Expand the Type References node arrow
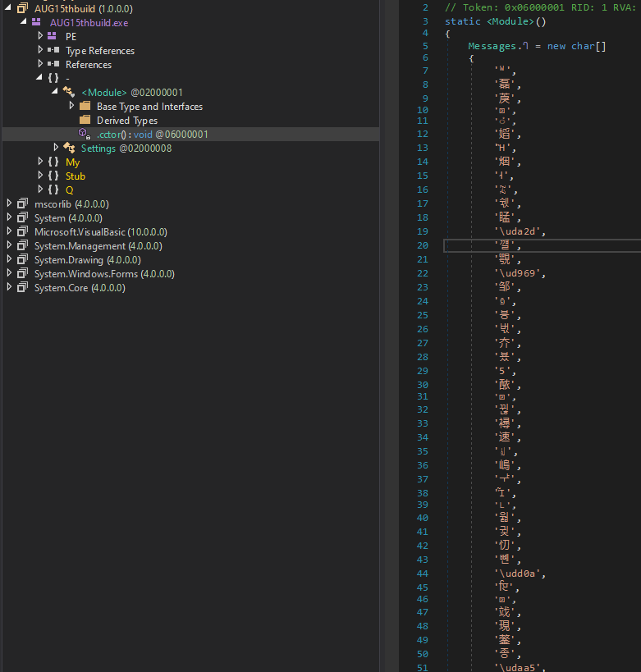Image resolution: width=641 pixels, height=672 pixels. (x=40, y=51)
